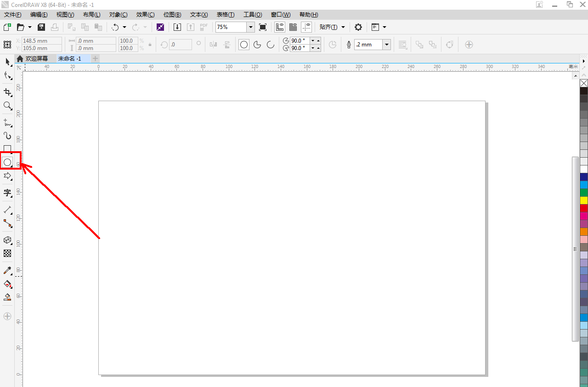
Task: Expand the 75% zoom level dropdown
Action: click(x=251, y=27)
